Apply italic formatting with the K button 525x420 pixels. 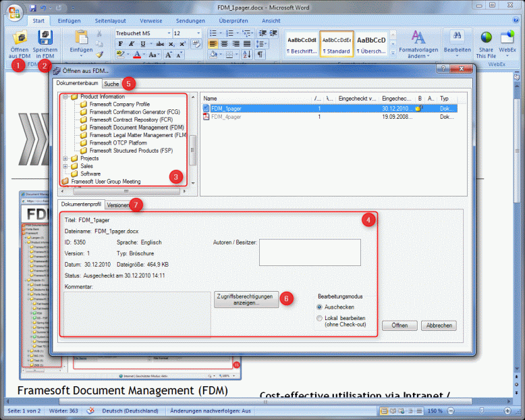pyautogui.click(x=132, y=43)
